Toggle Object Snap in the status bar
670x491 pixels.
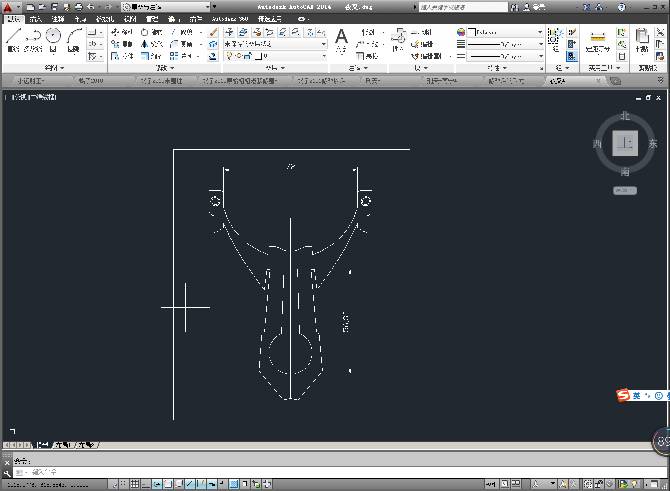(x=168, y=484)
